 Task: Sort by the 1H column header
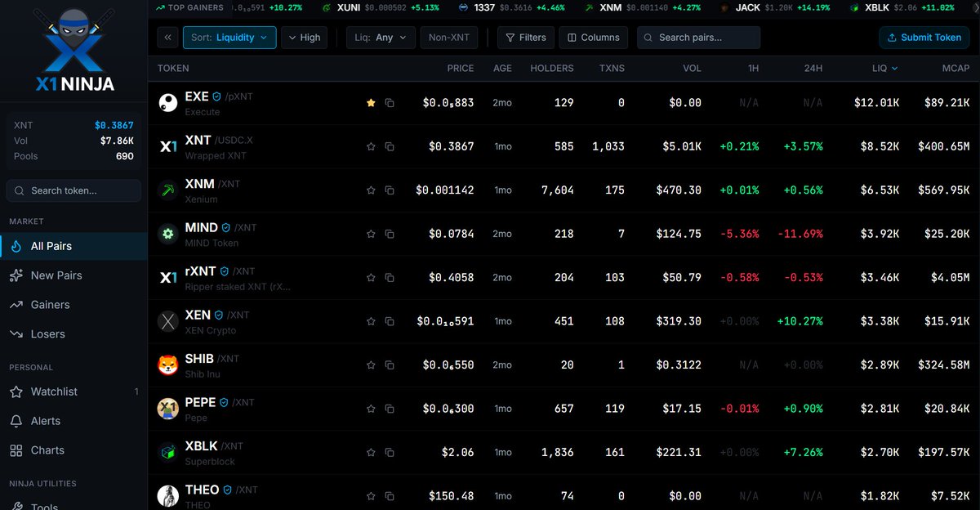pyautogui.click(x=753, y=69)
